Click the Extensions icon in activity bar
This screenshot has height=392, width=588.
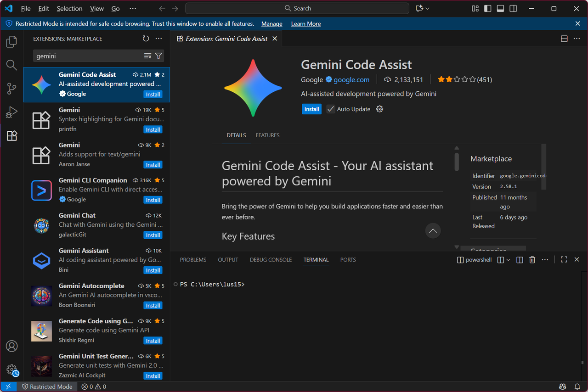pos(11,135)
